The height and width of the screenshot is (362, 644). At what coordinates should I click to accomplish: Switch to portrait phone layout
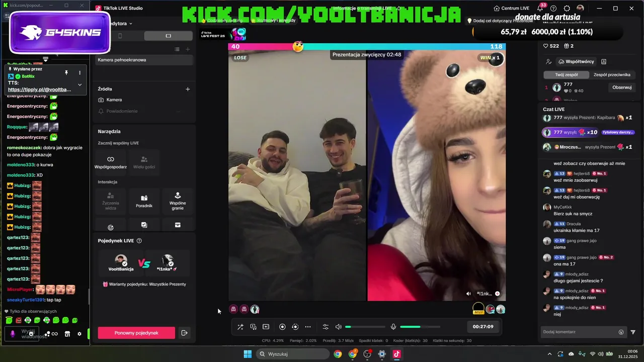coord(120,36)
